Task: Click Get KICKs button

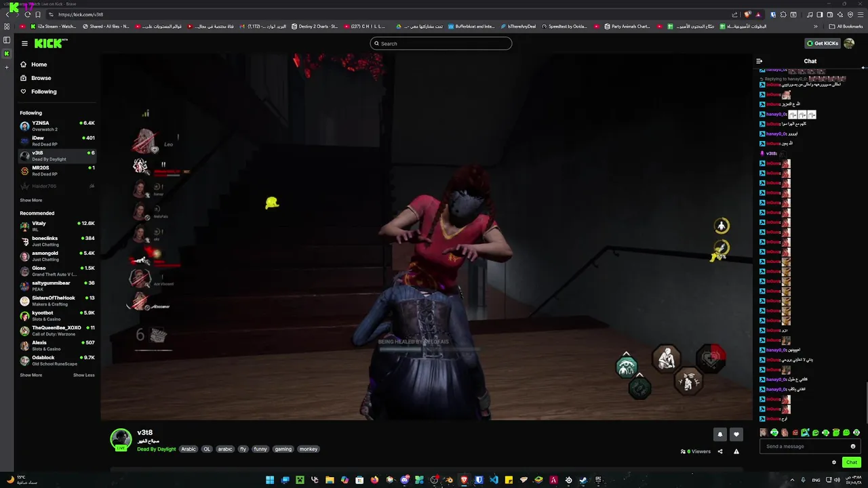Action: click(x=822, y=43)
